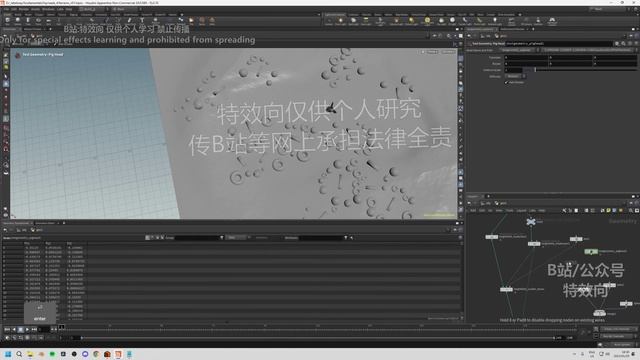Viewport: 640px width, 360px height.
Task: Add a Distant Light from the shelf
Action: [x=411, y=21]
